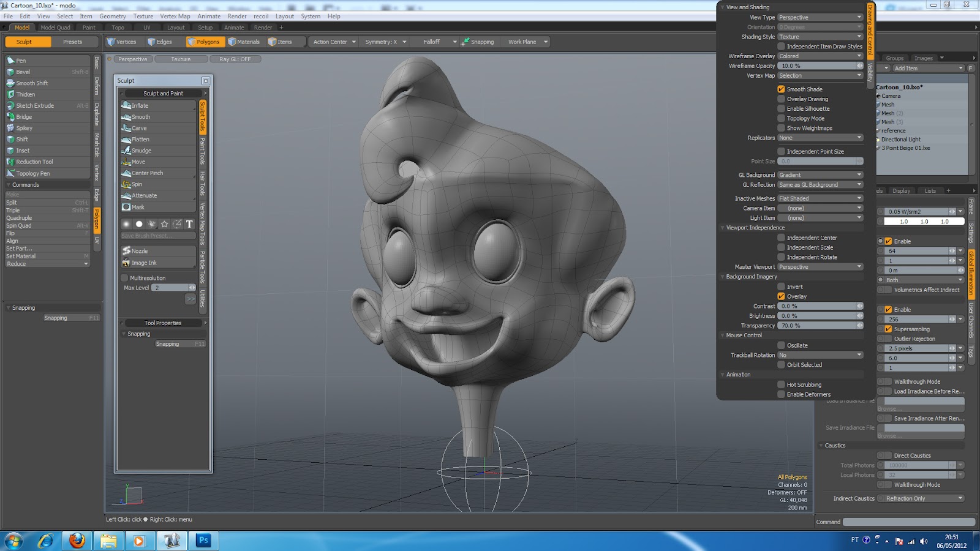This screenshot has height=551, width=980.
Task: Turn on the Multiresolution checkbox
Action: [x=124, y=278]
